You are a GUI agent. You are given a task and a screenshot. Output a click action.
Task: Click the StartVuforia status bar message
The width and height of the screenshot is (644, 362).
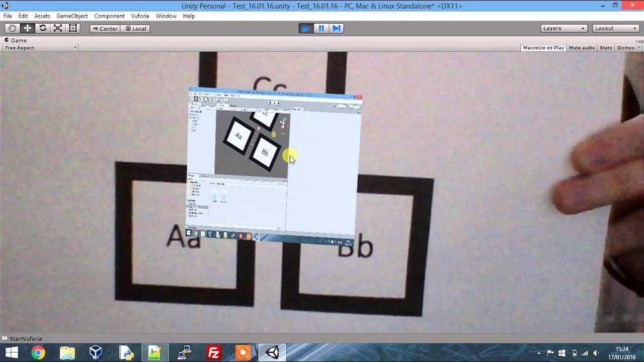pos(22,339)
